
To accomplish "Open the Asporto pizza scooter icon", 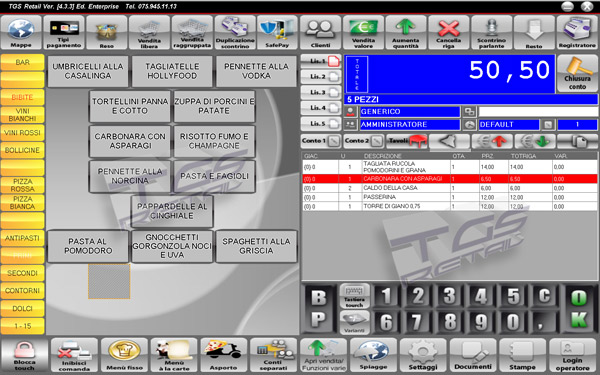I will pyautogui.click(x=223, y=355).
